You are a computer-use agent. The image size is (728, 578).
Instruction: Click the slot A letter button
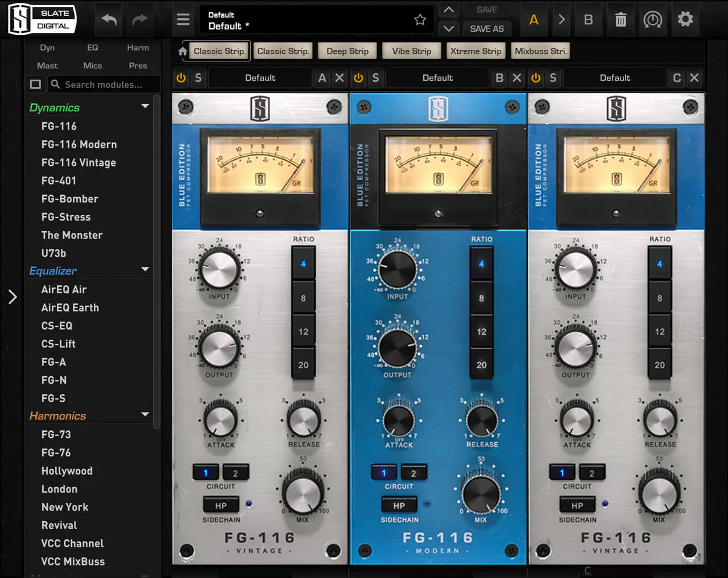322,78
